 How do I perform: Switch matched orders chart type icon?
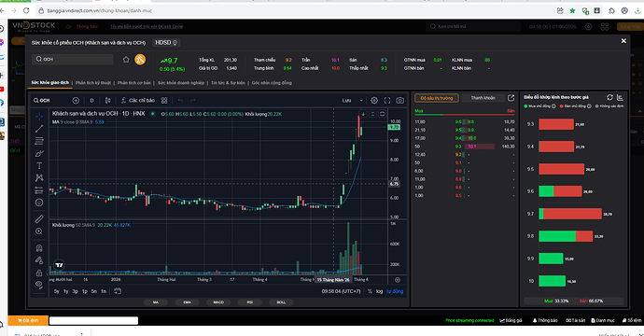(x=620, y=97)
